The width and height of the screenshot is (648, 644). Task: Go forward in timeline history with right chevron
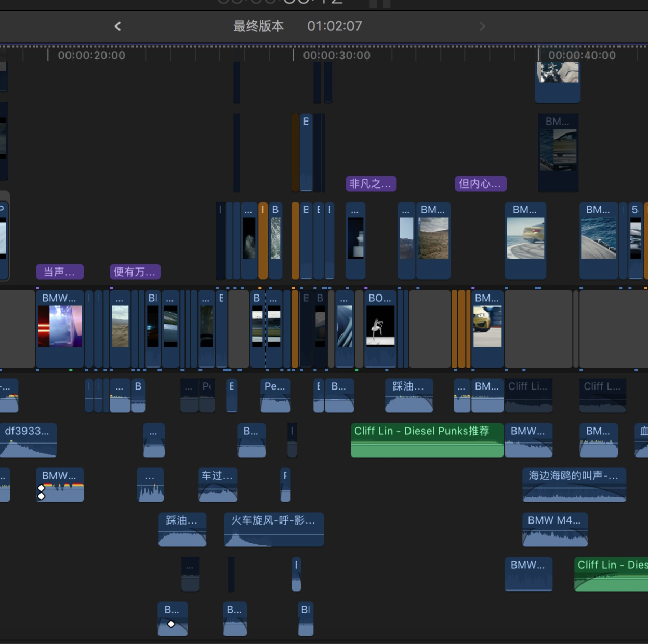(x=482, y=26)
